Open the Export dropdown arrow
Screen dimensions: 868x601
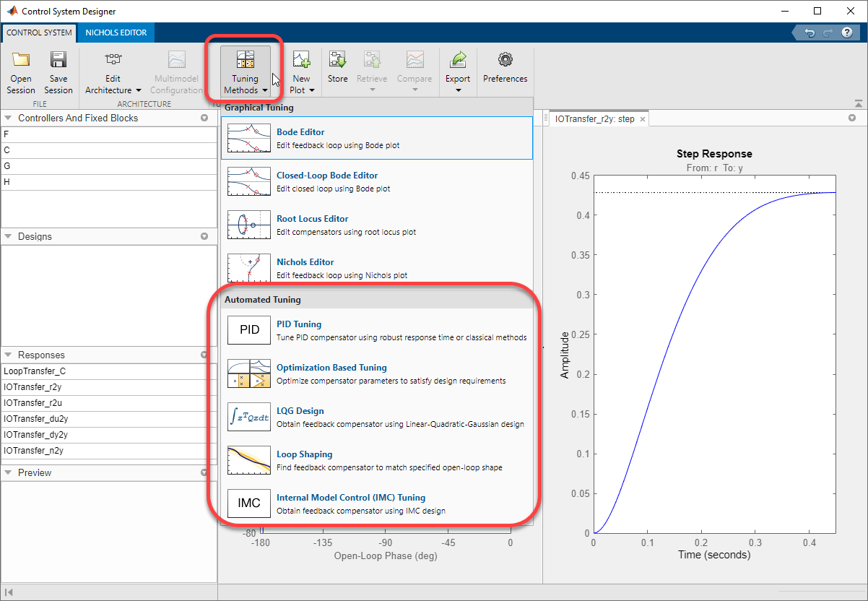458,90
